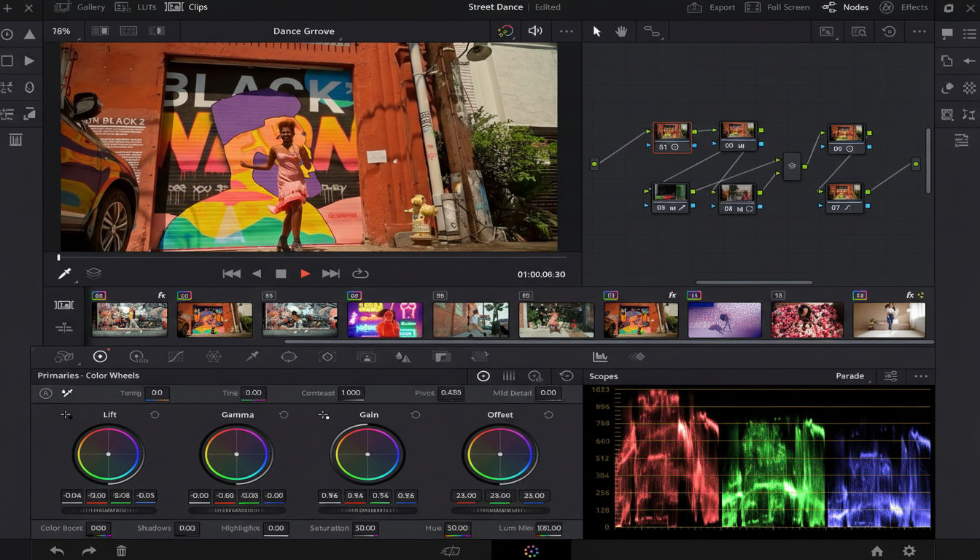Screen dimensions: 980x560
Task: Select the Hand tool above the node graph
Action: 621,31
